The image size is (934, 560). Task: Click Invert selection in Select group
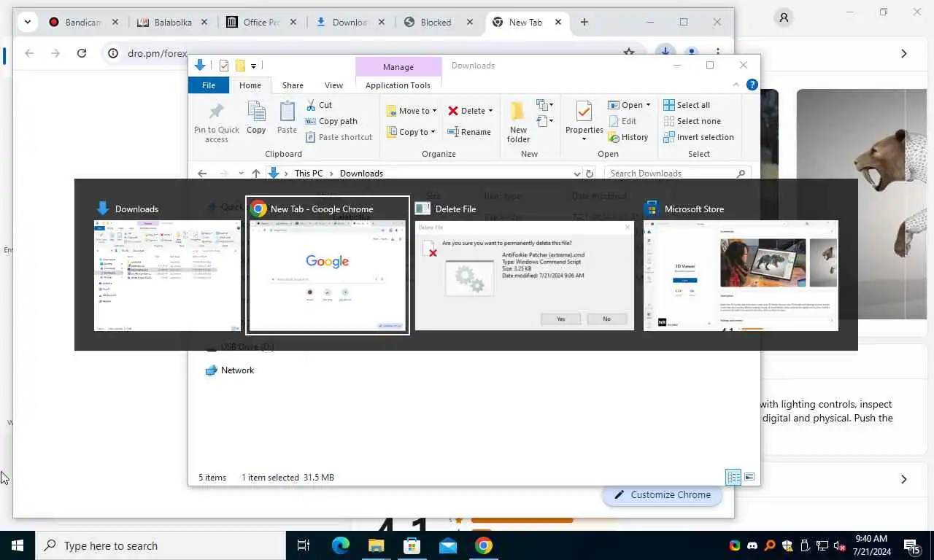point(698,137)
